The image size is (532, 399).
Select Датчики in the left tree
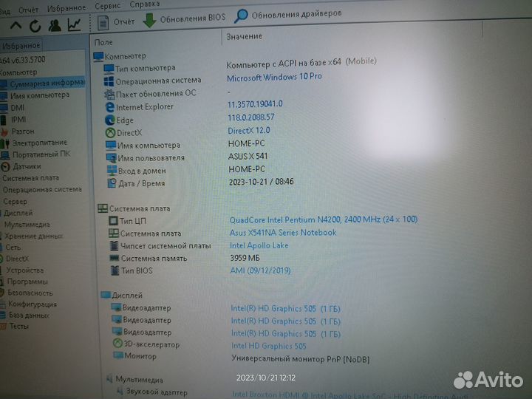[27, 166]
